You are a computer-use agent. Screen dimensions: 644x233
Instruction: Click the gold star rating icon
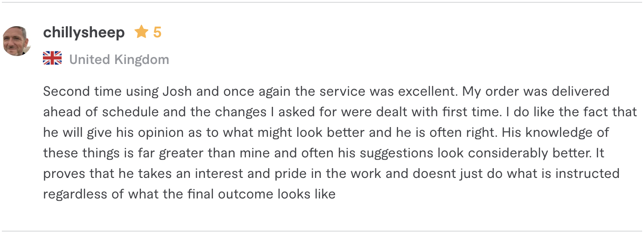pyautogui.click(x=141, y=32)
